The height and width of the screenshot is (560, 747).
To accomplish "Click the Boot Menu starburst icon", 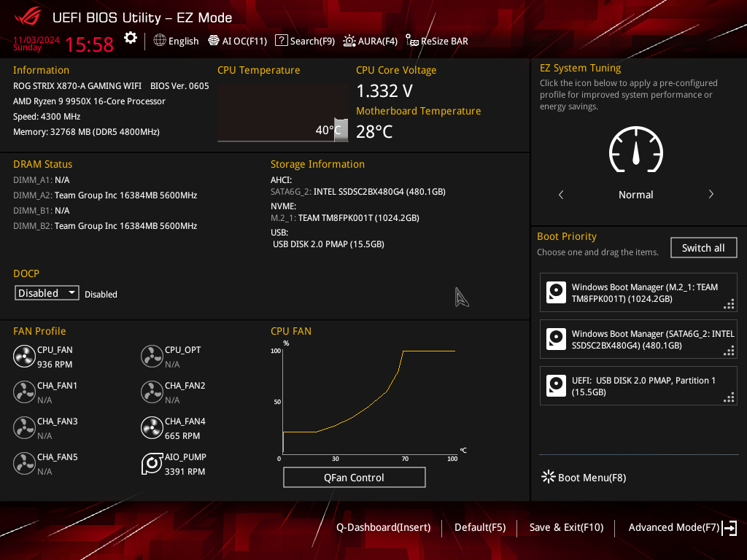I will coord(549,477).
